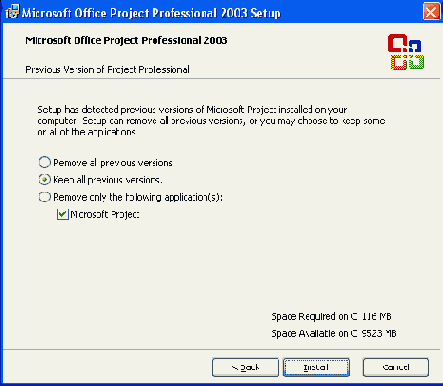Click the Space Required on C label
This screenshot has width=443, height=386.
pyautogui.click(x=331, y=316)
